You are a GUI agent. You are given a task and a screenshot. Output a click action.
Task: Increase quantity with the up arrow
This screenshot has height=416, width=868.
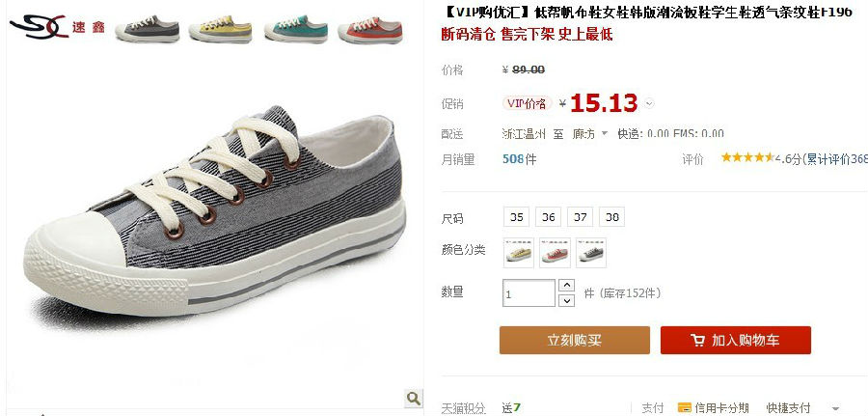click(x=566, y=286)
